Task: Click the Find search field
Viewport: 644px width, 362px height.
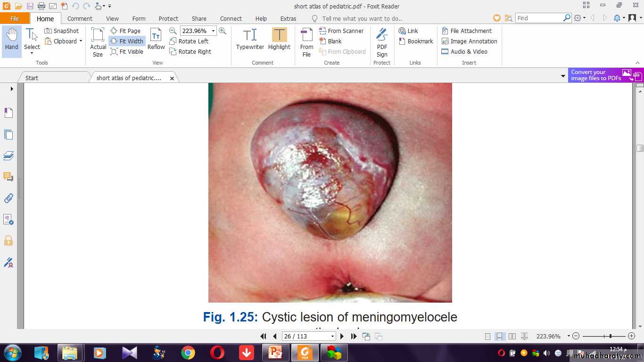Action: pos(539,18)
